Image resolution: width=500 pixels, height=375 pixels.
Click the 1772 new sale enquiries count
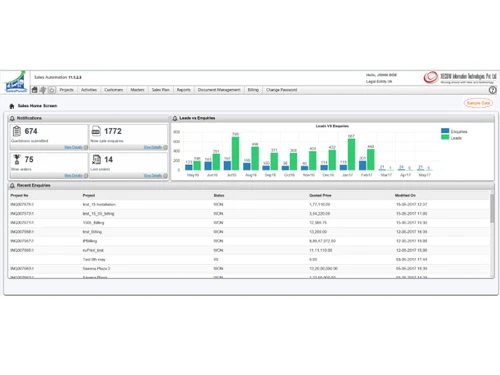pos(113,131)
